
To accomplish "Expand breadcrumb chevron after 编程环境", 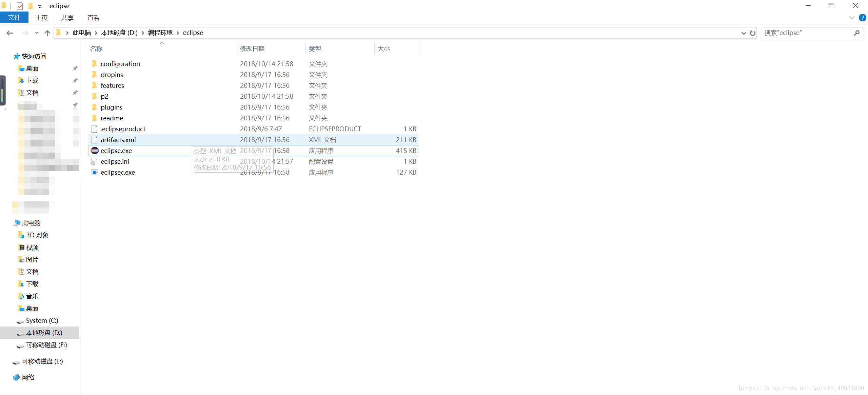I will (178, 33).
